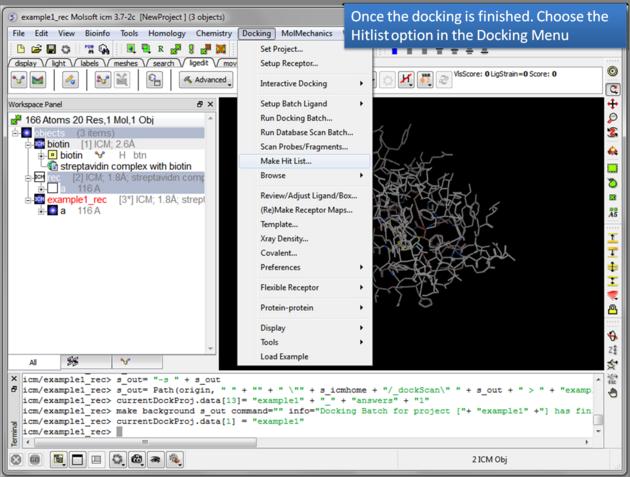
Task: Click the new document toolbar icon
Action: pyautogui.click(x=19, y=49)
